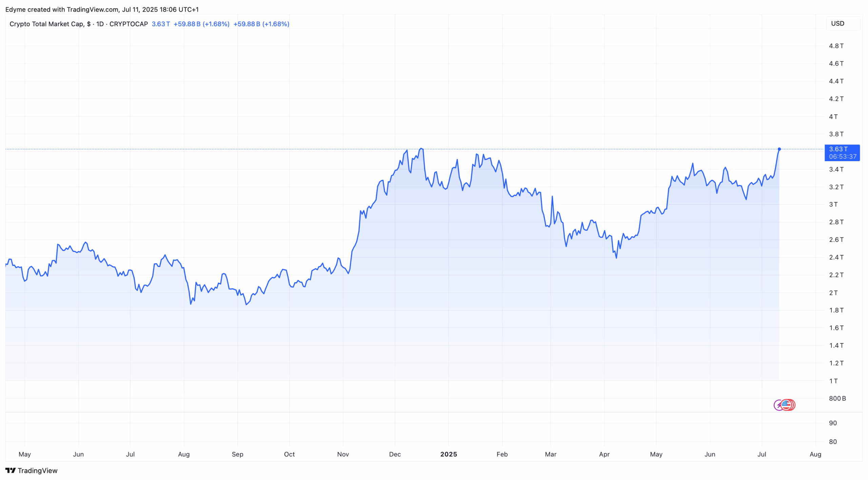This screenshot has width=868, height=480.
Task: Click the Sep label on time axis
Action: 237,454
